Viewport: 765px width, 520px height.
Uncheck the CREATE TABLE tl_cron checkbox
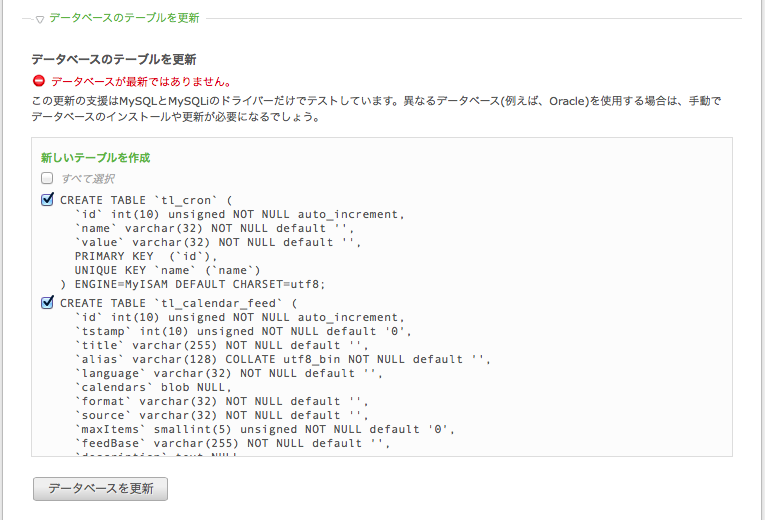pos(47,200)
